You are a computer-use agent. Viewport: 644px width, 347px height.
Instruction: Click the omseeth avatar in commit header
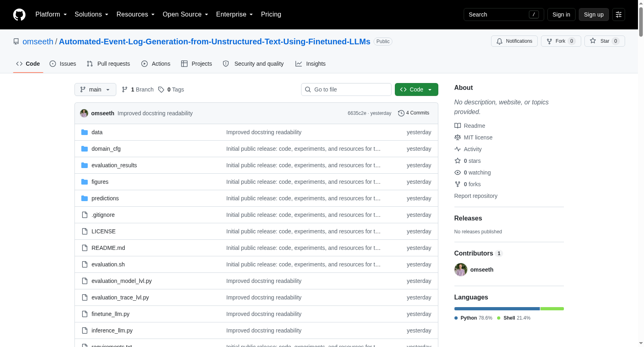[84, 113]
